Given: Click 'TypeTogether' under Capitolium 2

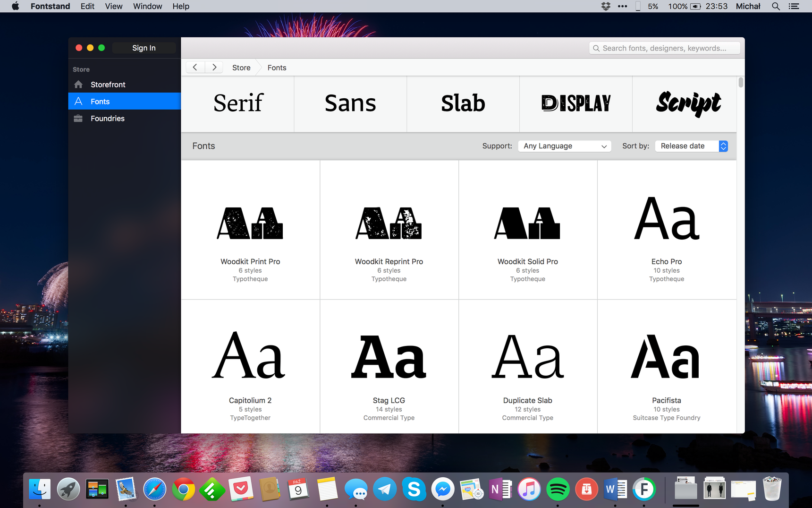Looking at the screenshot, I should (250, 418).
